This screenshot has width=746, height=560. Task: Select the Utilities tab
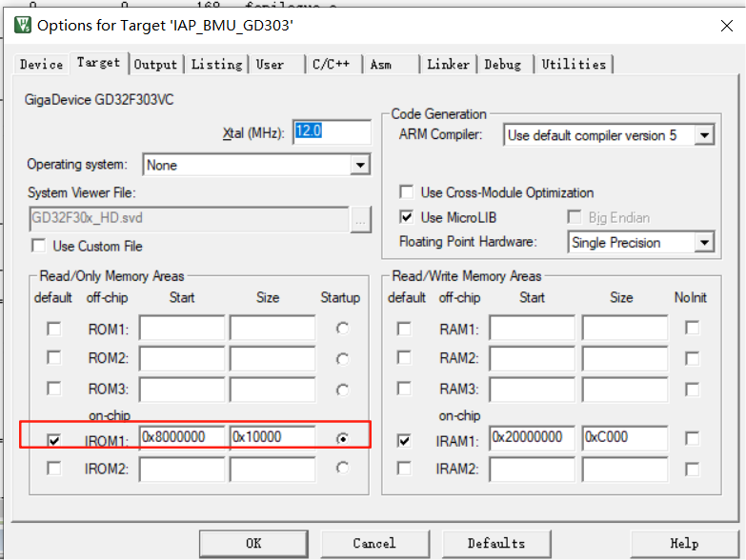coord(574,64)
